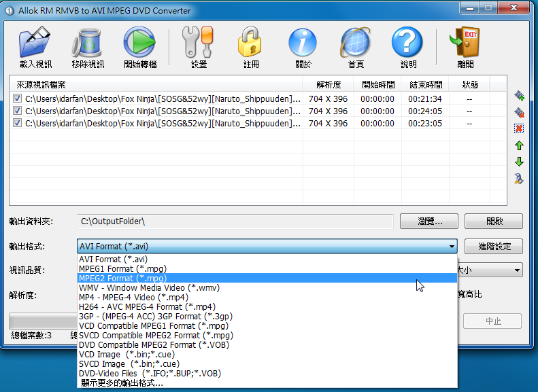Select 3GP - (MPEG-4 ACC) 3GP Format

coord(267,317)
